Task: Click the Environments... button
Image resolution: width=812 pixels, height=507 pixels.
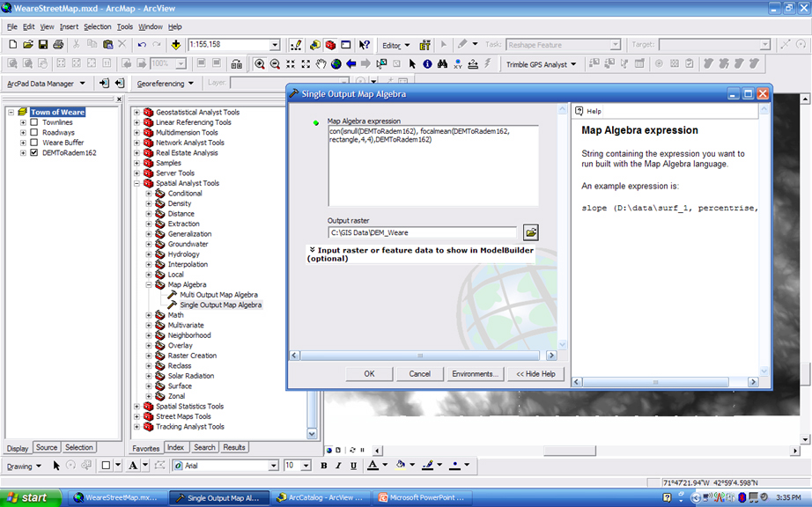Action: click(475, 374)
